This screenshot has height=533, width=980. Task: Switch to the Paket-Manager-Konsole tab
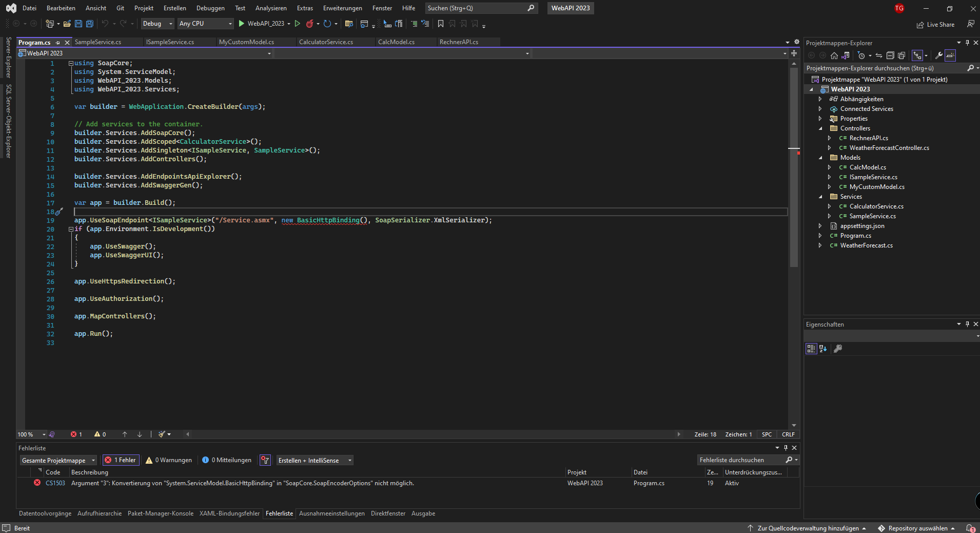[161, 513]
